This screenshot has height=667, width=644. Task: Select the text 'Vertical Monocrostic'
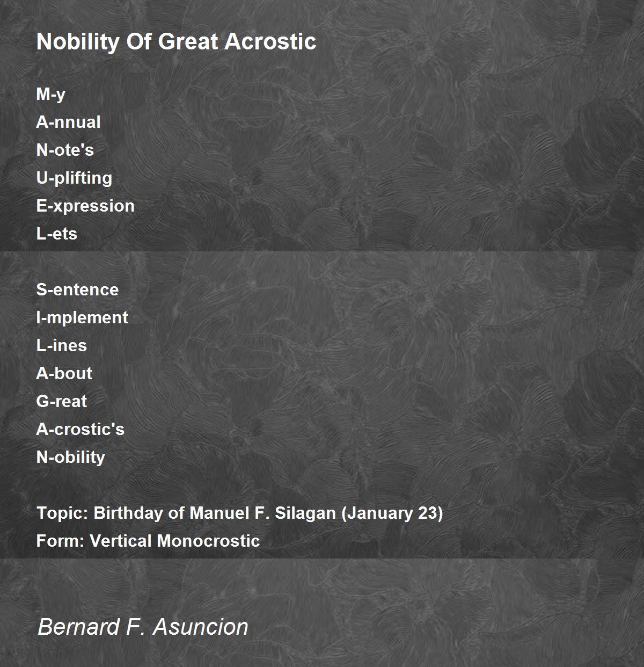(x=174, y=541)
